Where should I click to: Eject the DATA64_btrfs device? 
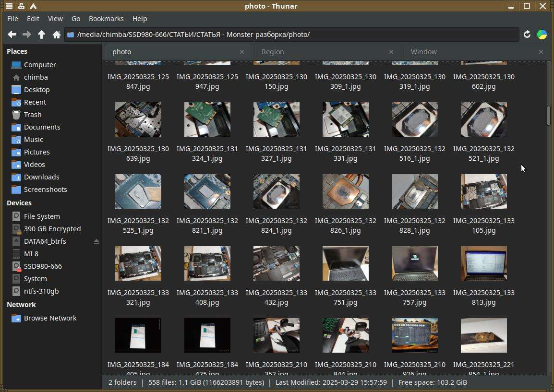96,241
